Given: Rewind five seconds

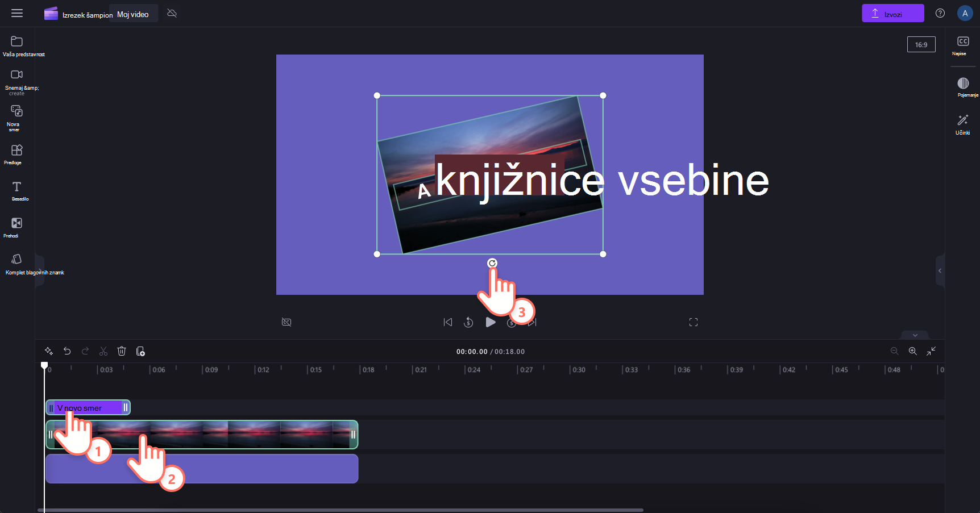Looking at the screenshot, I should pyautogui.click(x=468, y=322).
